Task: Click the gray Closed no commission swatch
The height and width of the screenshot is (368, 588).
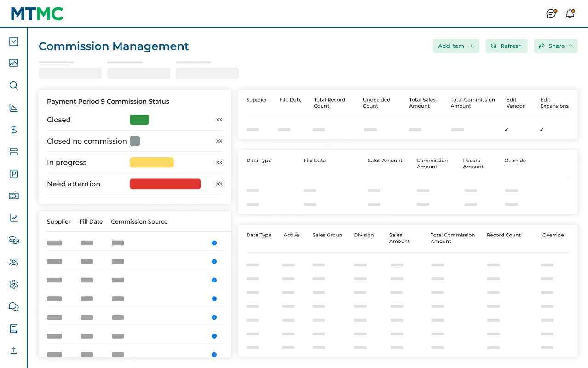Action: click(135, 141)
